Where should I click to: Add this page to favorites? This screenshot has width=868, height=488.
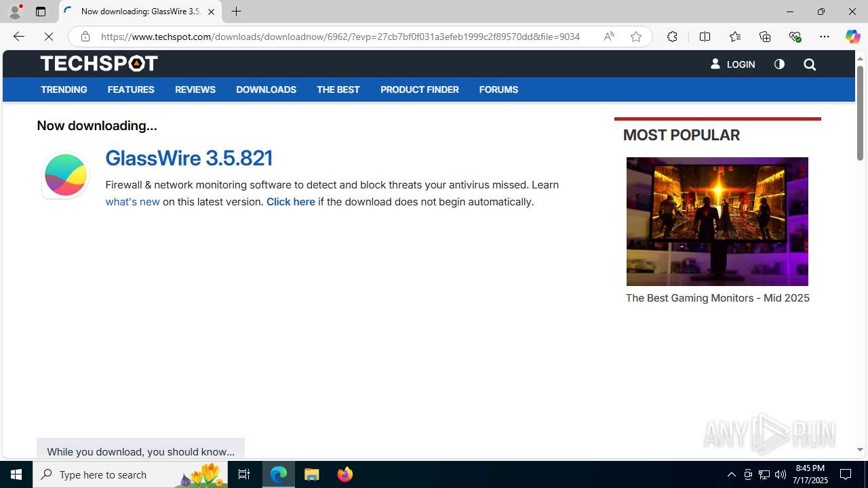(x=635, y=37)
